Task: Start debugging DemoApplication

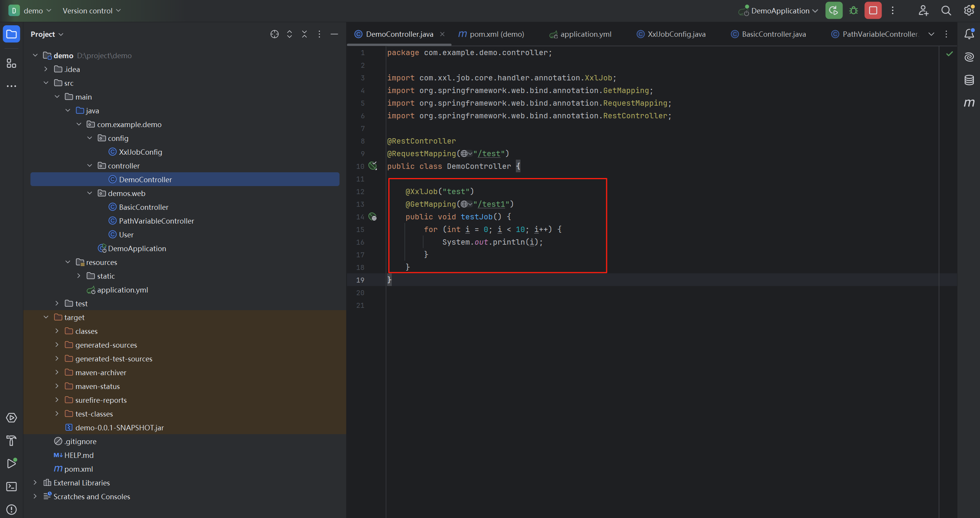Action: [x=854, y=11]
